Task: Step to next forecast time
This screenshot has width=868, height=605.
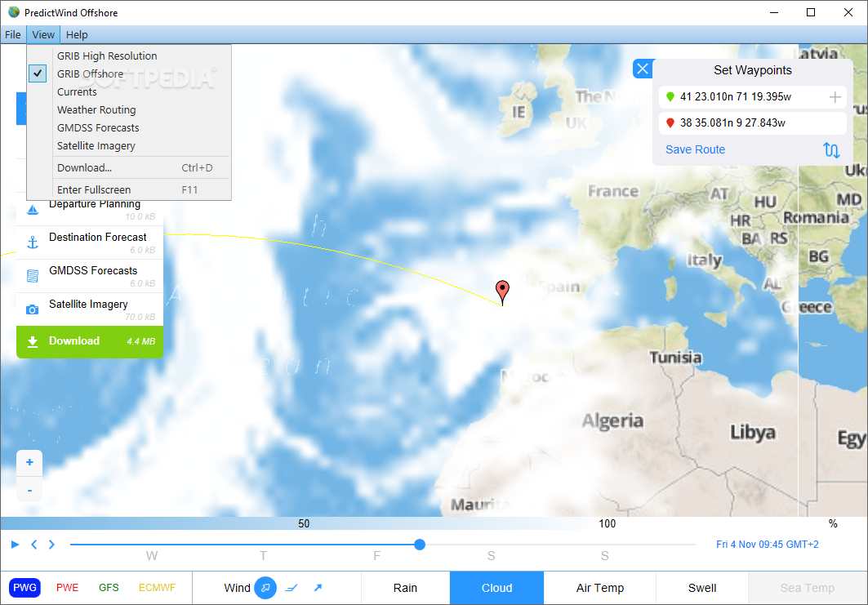Action: pyautogui.click(x=51, y=545)
